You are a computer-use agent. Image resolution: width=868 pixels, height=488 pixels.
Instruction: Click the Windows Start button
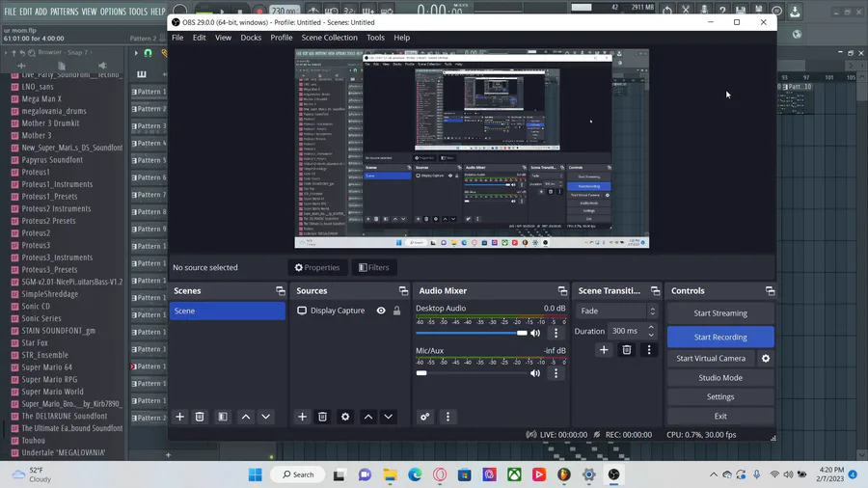(256, 474)
